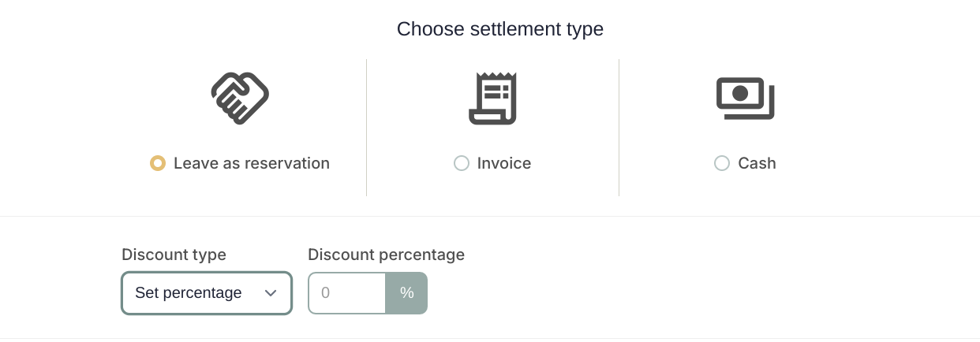
Task: Open the Discount type dropdown
Action: 207,293
